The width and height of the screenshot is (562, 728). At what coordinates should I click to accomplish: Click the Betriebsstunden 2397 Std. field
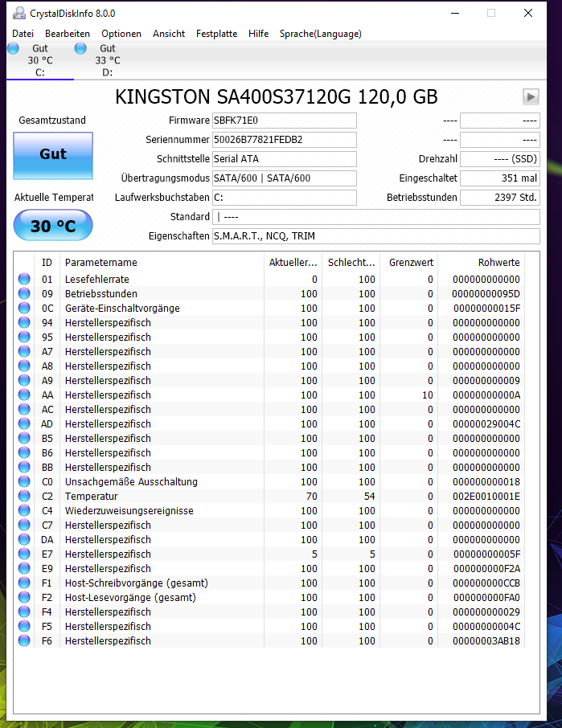(500, 198)
